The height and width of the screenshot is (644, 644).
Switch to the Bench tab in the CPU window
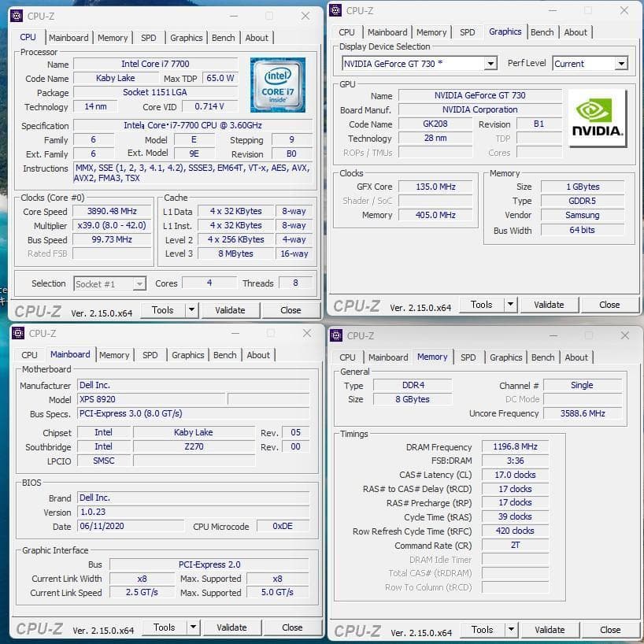(223, 37)
